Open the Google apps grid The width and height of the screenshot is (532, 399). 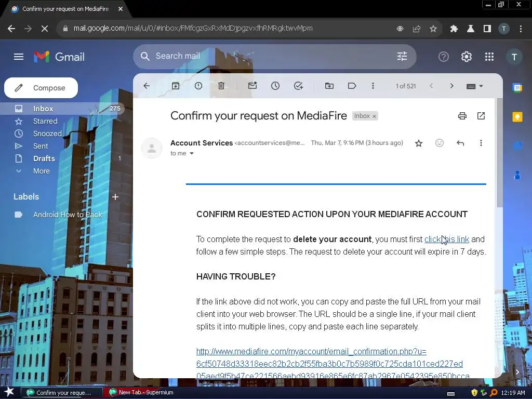(489, 57)
